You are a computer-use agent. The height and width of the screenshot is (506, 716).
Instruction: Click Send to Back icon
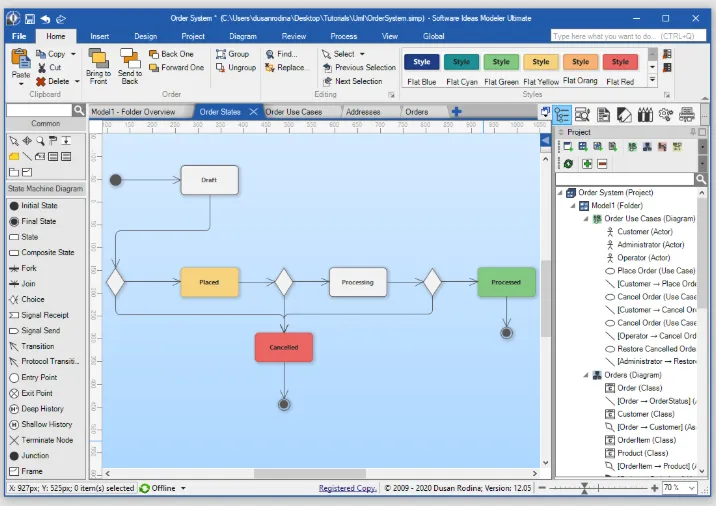(130, 58)
